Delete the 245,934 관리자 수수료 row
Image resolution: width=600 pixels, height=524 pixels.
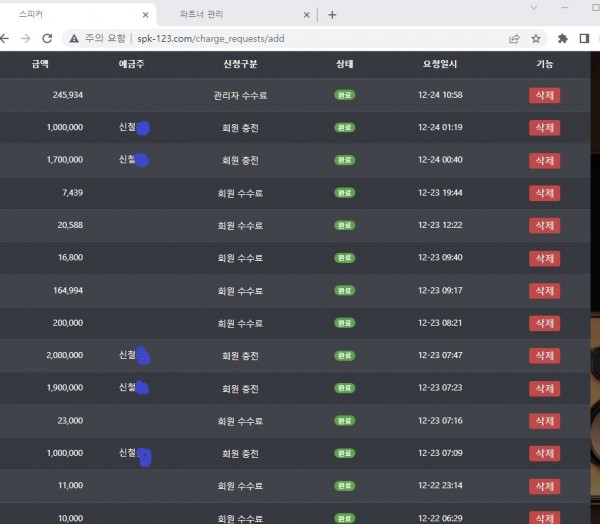(544, 95)
